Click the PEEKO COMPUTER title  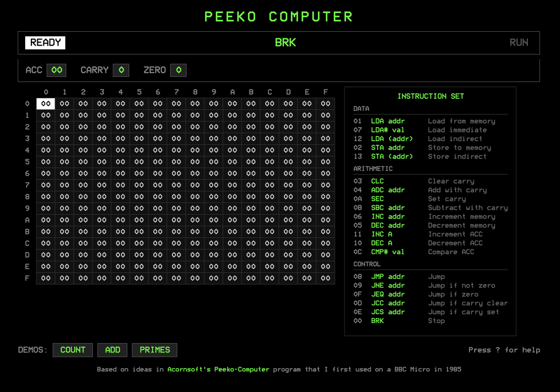point(279,17)
